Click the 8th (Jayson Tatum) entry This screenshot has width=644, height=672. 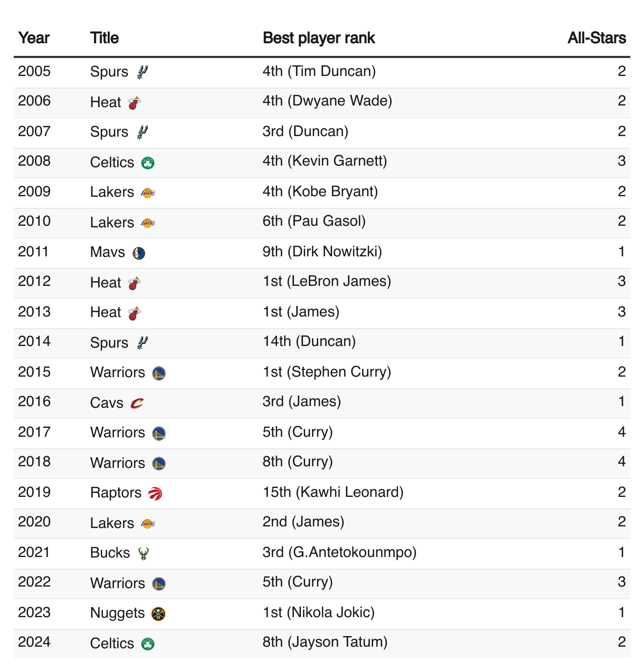325,642
